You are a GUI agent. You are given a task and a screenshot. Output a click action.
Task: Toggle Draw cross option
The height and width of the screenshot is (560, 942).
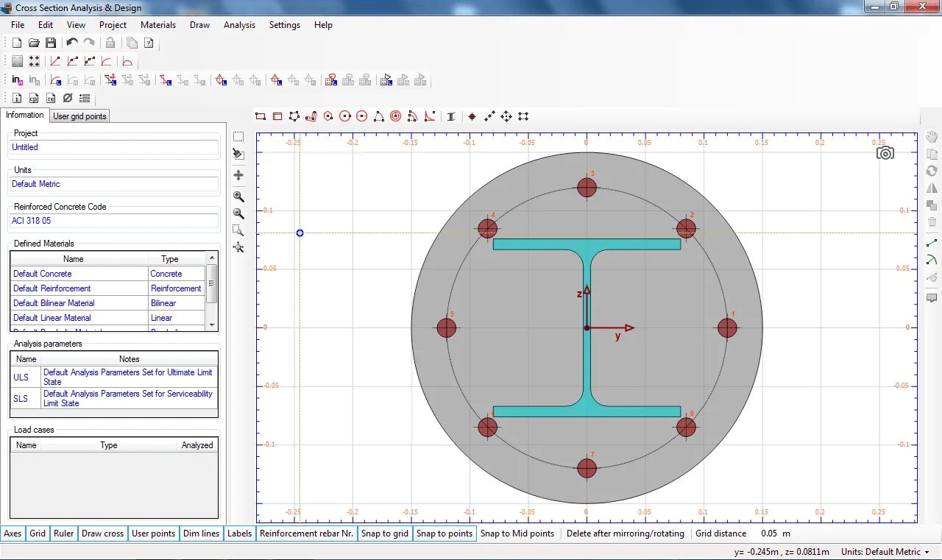click(x=102, y=534)
